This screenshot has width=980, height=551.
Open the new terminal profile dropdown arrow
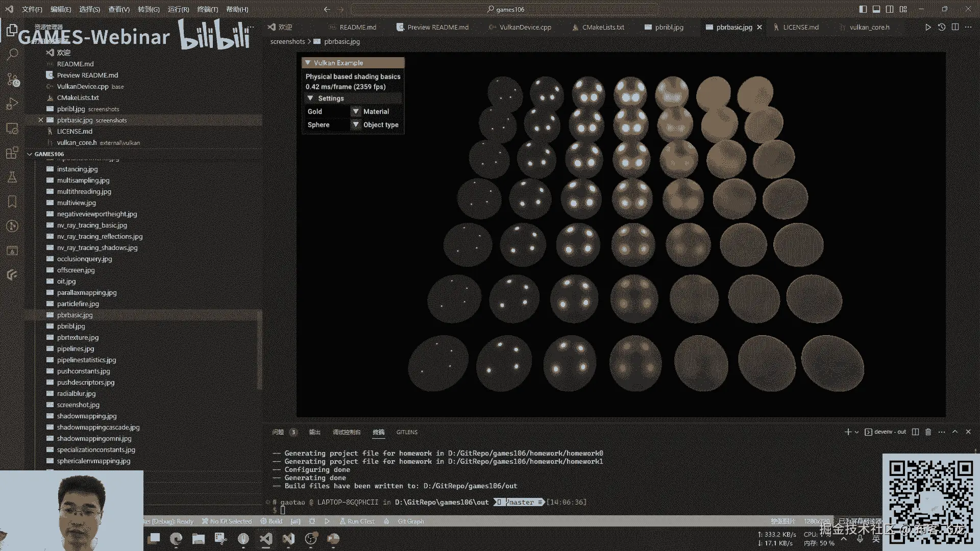tap(856, 432)
